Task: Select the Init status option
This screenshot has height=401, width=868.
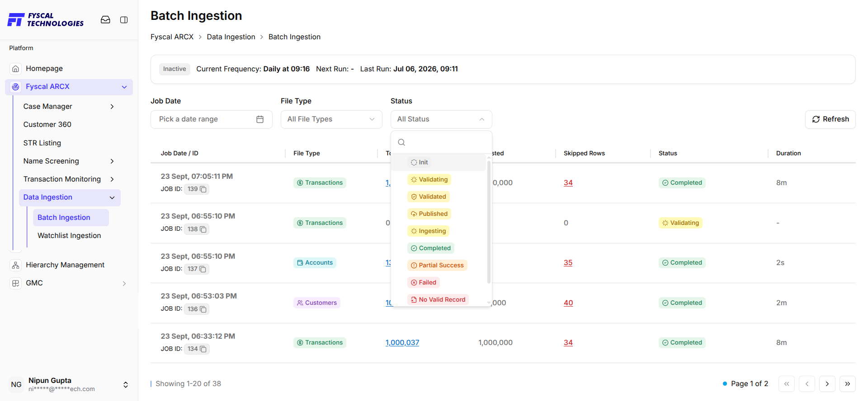Action: pyautogui.click(x=439, y=163)
